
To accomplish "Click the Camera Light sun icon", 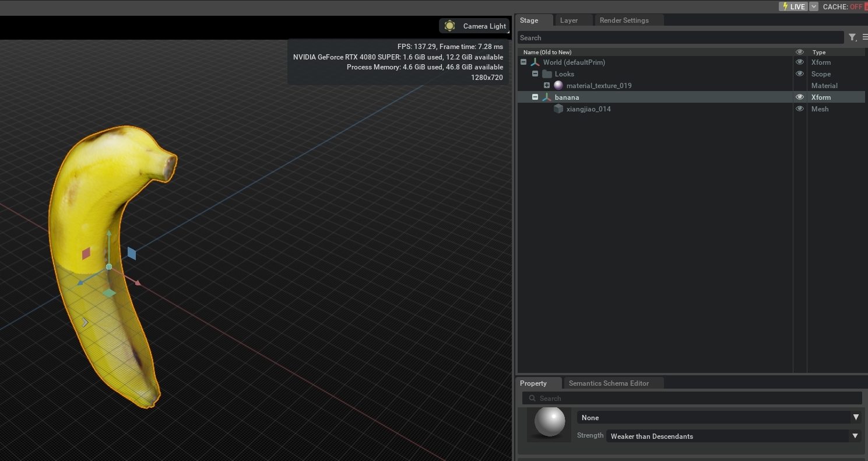I will tap(449, 26).
